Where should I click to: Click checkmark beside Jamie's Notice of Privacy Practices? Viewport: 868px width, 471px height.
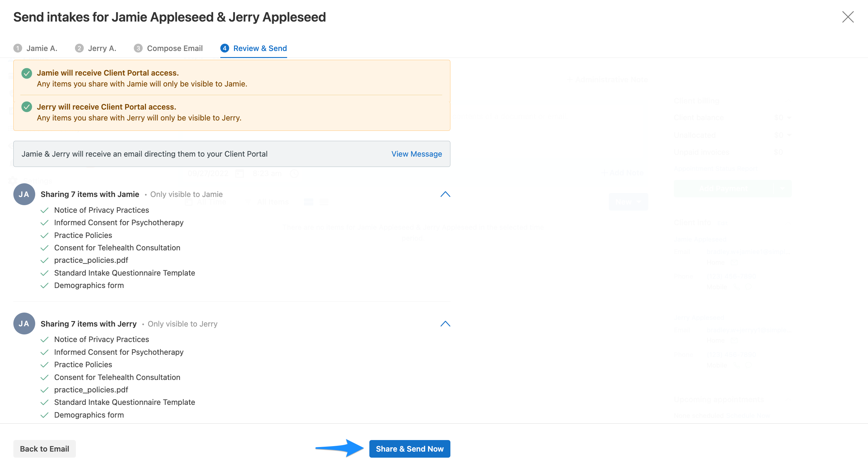(45, 210)
